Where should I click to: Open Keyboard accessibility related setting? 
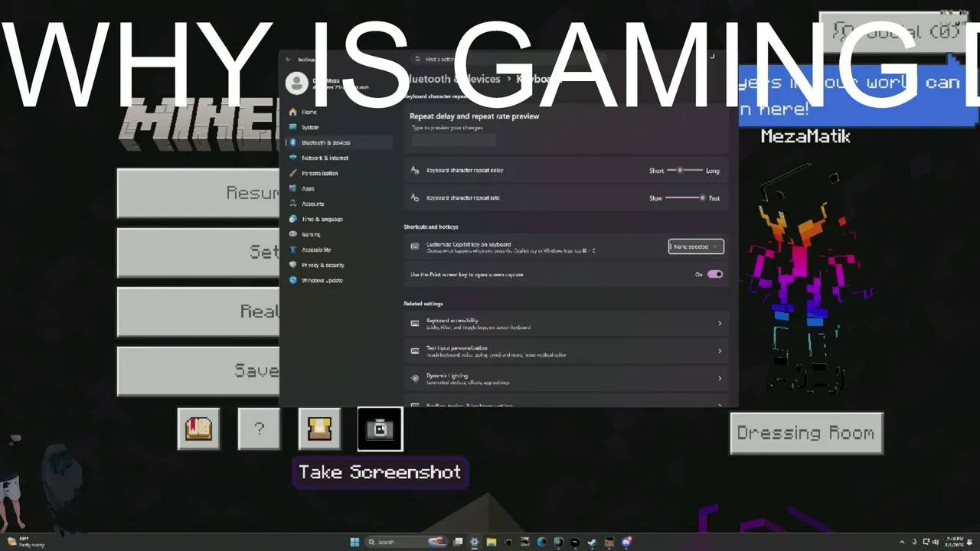click(x=567, y=324)
